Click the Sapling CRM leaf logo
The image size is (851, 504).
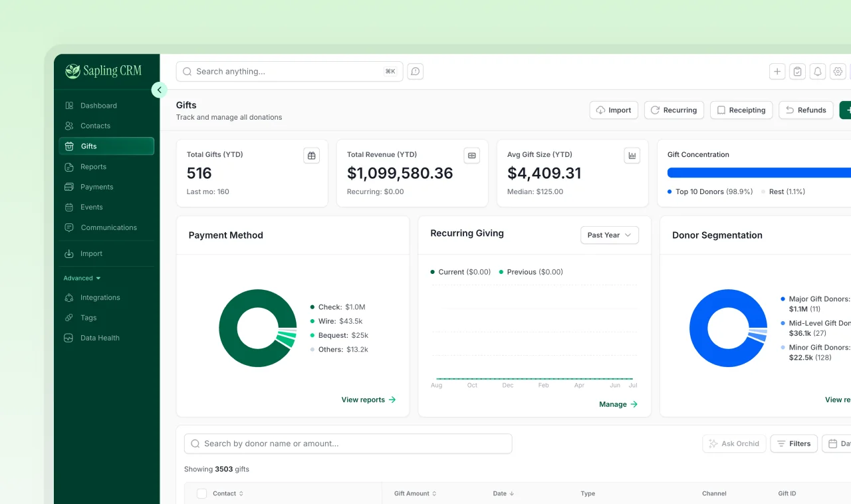coord(72,71)
